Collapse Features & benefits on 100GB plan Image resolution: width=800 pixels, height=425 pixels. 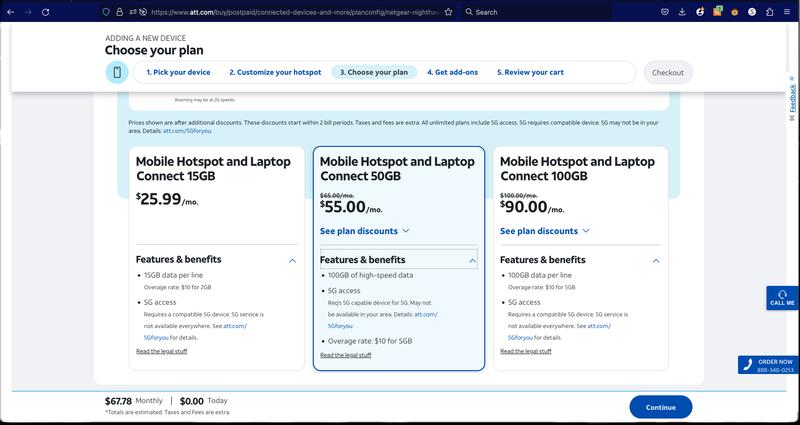pos(580,260)
